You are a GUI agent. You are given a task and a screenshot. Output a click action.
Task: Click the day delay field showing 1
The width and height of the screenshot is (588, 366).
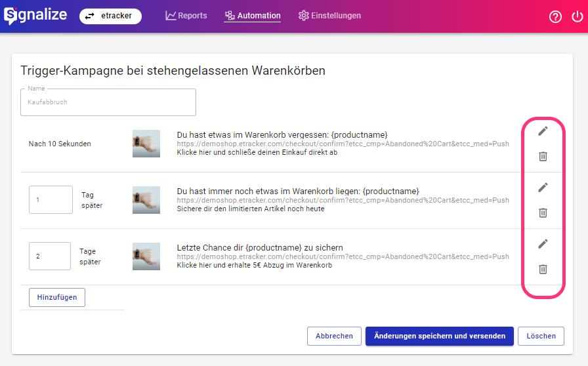pyautogui.click(x=51, y=200)
